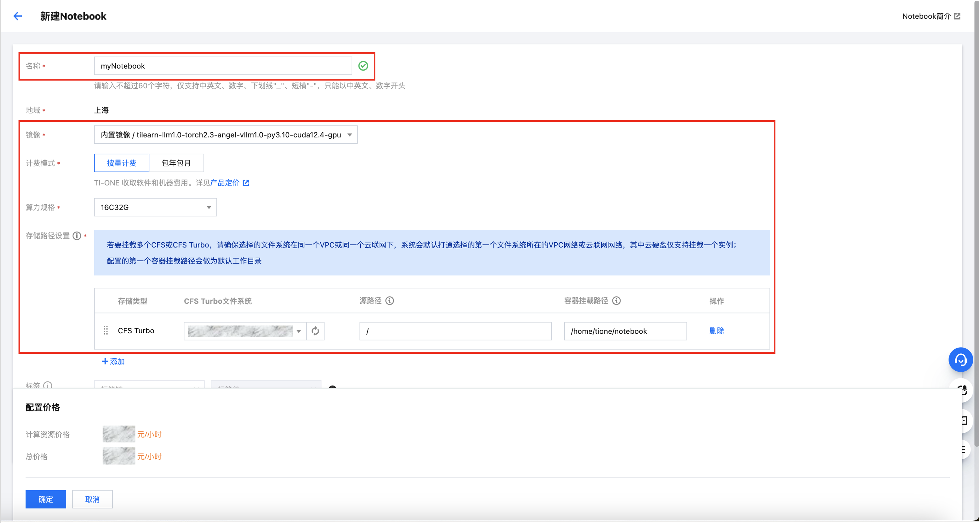Click 删除 to remove storage row
This screenshot has width=980, height=523.
pyautogui.click(x=716, y=331)
